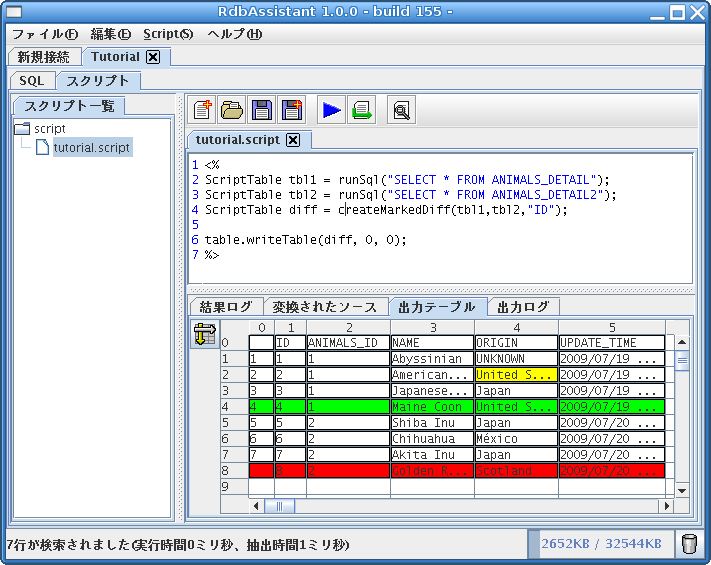
Task: Close the tutorial.script editor tab
Action: point(293,140)
